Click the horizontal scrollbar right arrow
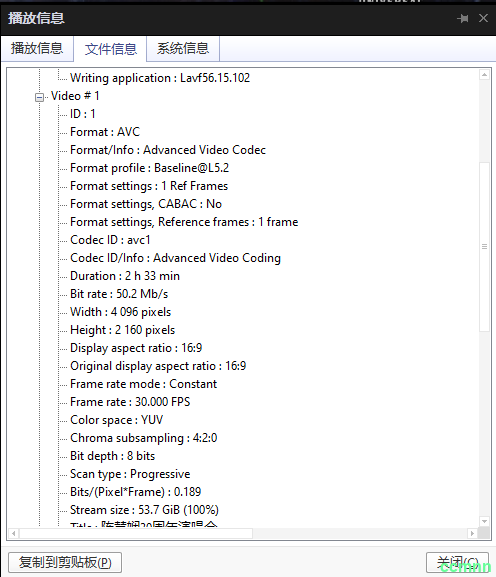 pyautogui.click(x=472, y=533)
